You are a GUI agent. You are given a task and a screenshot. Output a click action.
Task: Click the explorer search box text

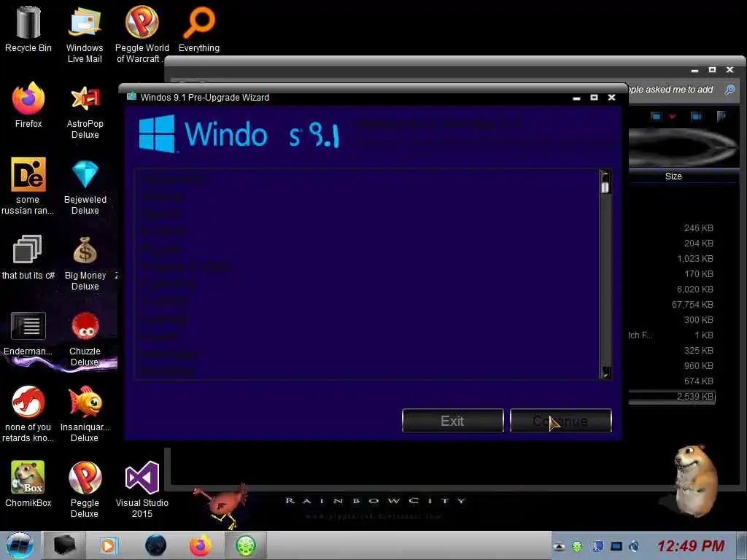click(671, 90)
